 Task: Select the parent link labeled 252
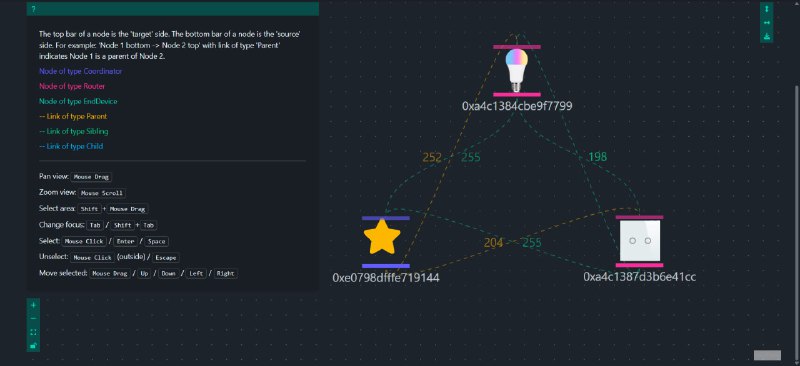click(432, 158)
